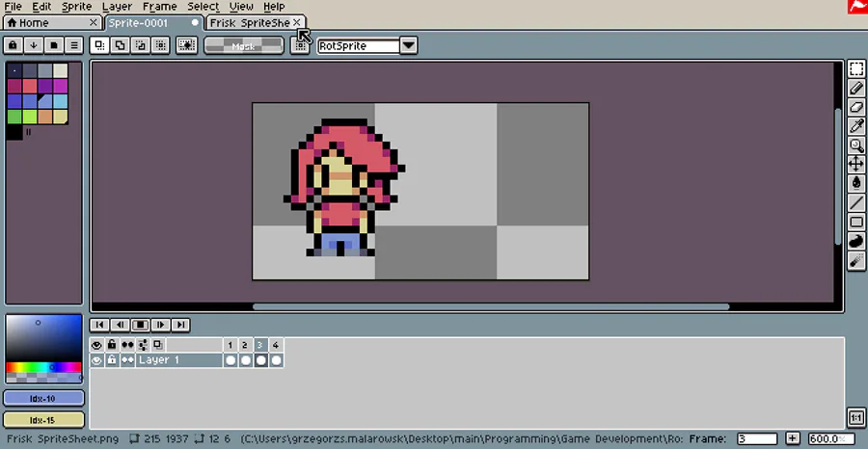
Task: Select the Paint Bucket tool
Action: click(x=856, y=183)
